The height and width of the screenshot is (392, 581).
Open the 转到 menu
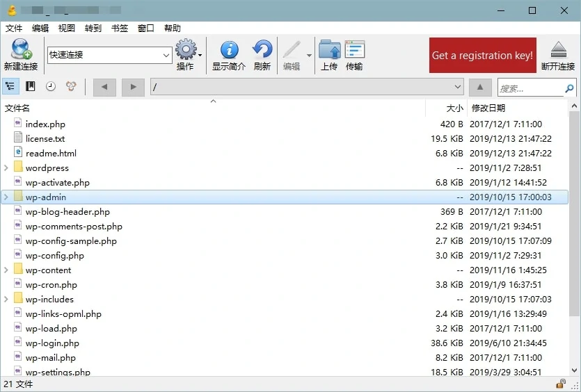[93, 28]
